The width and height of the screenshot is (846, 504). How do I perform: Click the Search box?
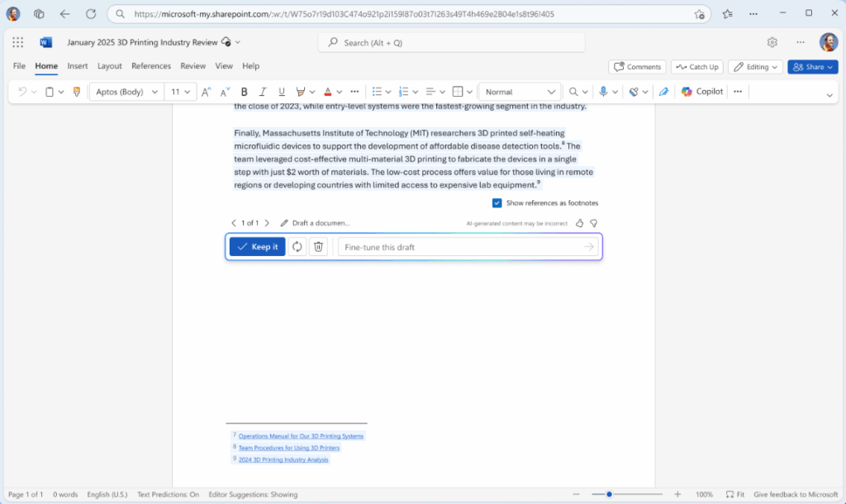click(x=452, y=42)
